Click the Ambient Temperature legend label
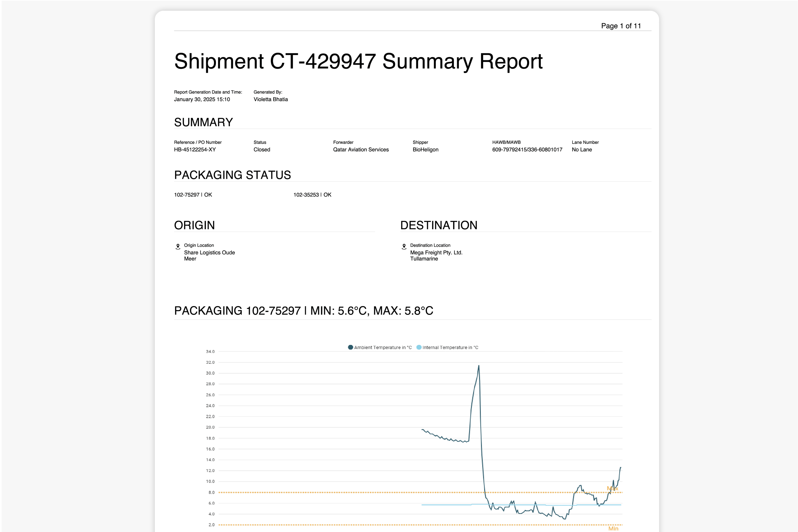This screenshot has height=532, width=798. coord(383,348)
